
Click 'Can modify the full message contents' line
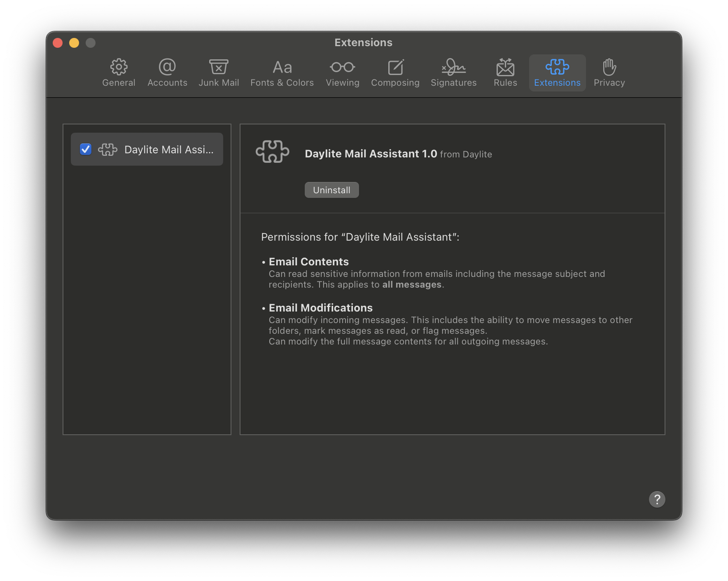click(x=408, y=342)
